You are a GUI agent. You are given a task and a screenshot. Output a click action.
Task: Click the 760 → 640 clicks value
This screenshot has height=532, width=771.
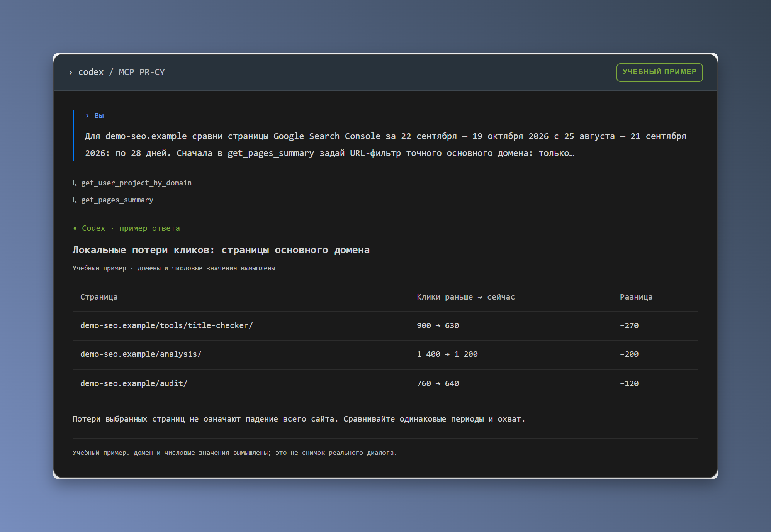click(x=438, y=383)
